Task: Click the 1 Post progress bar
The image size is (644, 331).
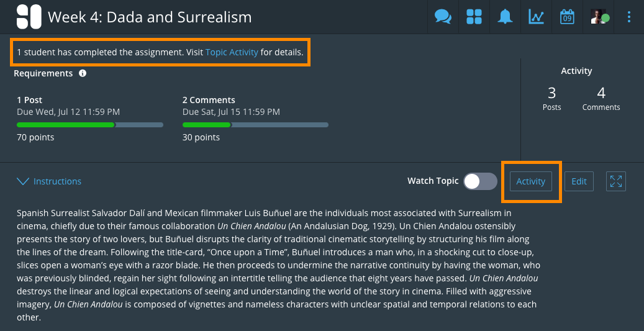Action: coord(90,125)
